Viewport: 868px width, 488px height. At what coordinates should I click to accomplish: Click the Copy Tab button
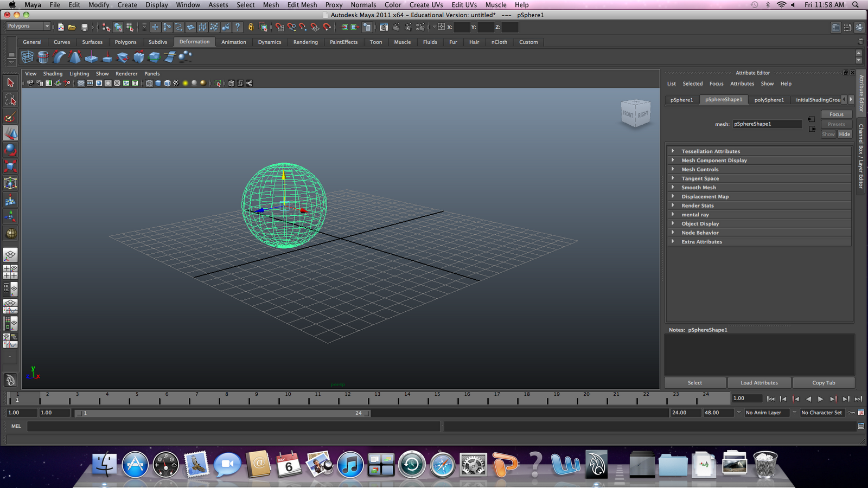pyautogui.click(x=824, y=383)
